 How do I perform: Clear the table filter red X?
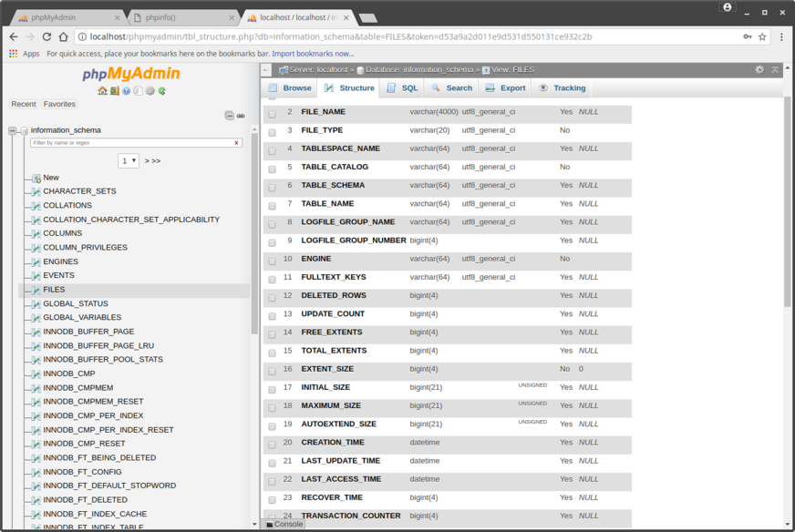(236, 143)
